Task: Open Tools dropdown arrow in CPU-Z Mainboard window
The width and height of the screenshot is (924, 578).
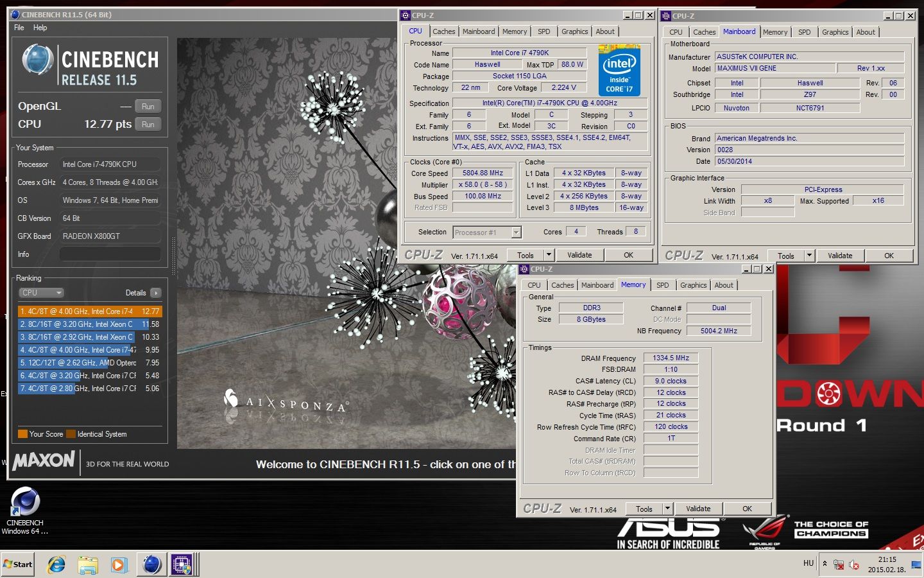Action: [x=809, y=256]
